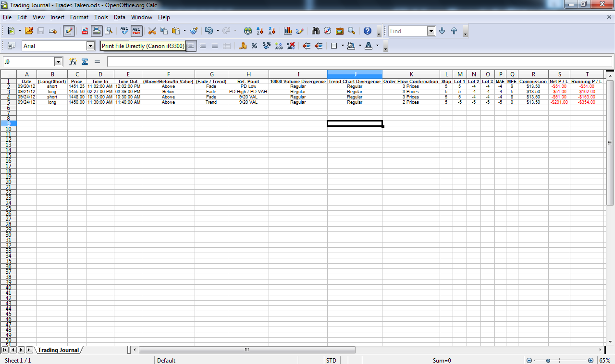Open the Data menu

[x=120, y=17]
